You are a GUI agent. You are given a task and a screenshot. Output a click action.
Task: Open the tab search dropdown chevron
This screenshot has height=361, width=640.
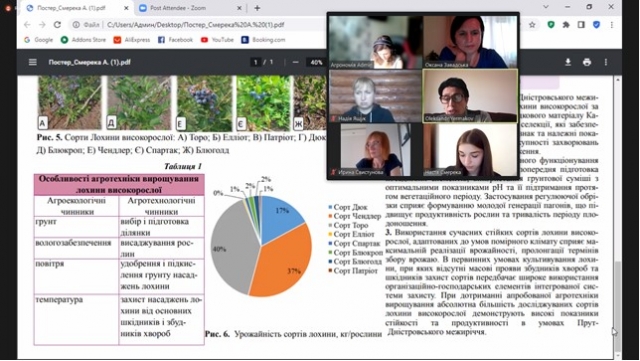pos(546,7)
